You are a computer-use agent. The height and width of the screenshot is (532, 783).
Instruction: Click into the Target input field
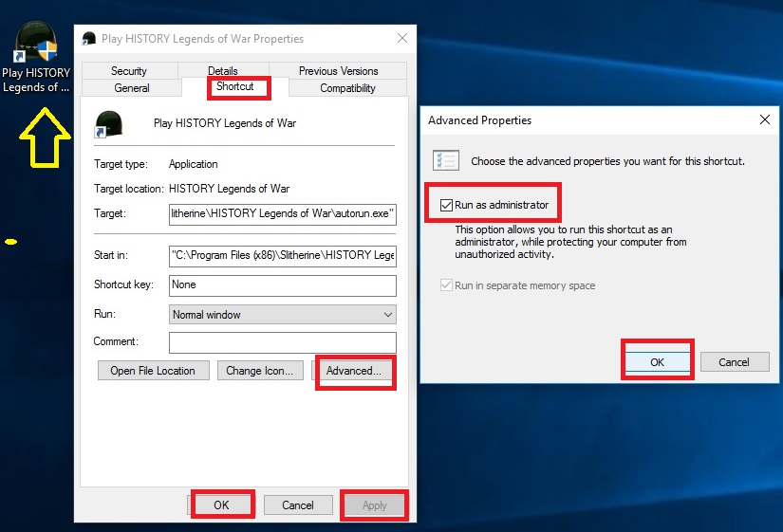click(x=283, y=214)
